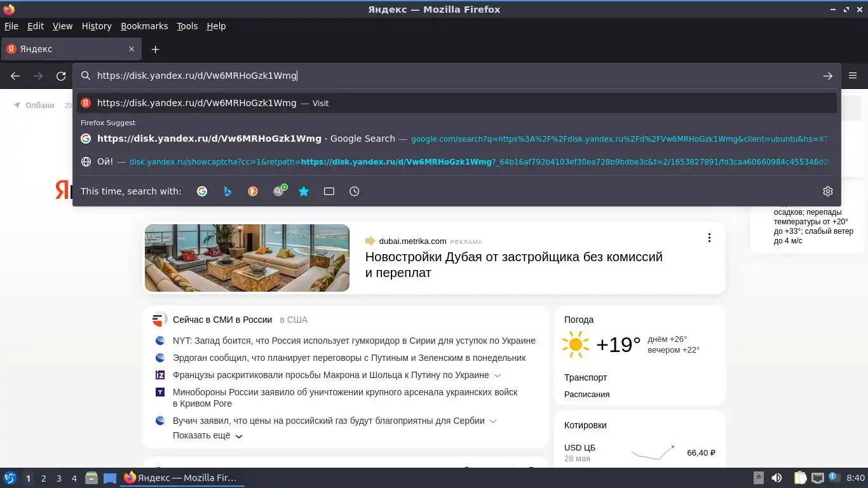
Task: Select the Google Search suggestion row
Action: tap(456, 139)
